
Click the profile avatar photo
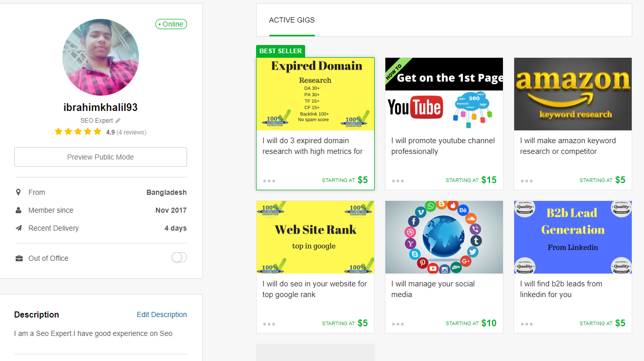(x=101, y=57)
